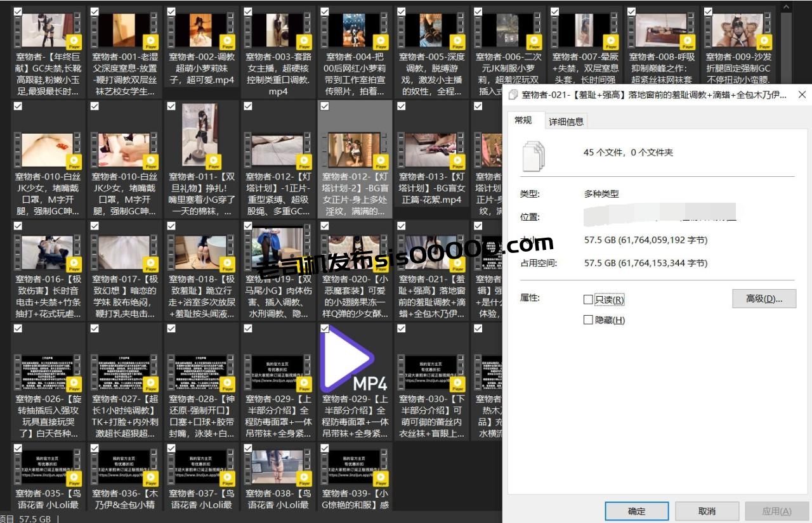Deselect the checkbox on file 026

tap(18, 328)
